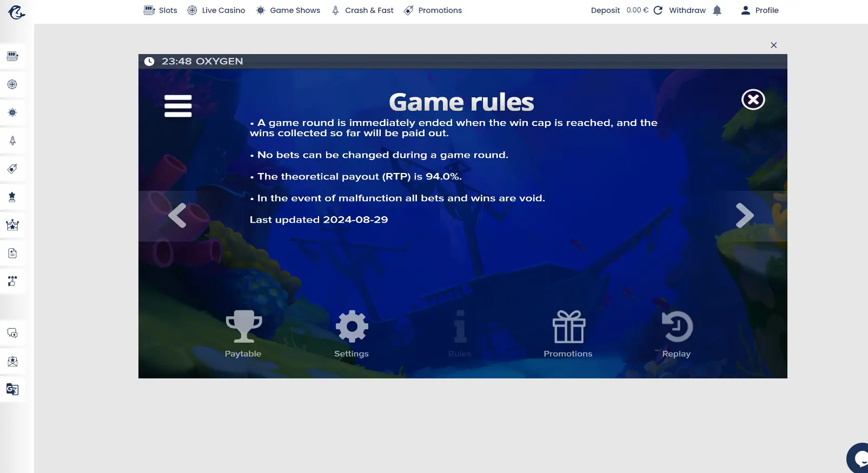
Task: Click sidebar chat bubble star icon
Action: (x=12, y=333)
